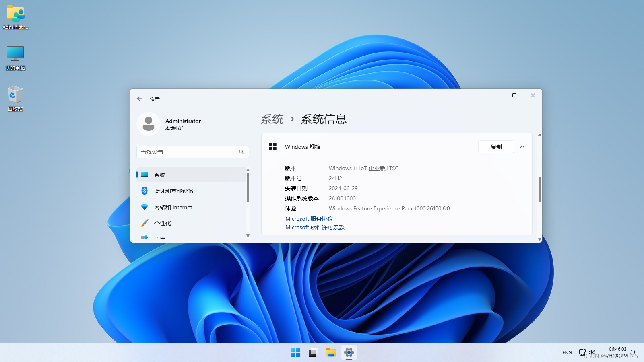Close the Settings window
This screenshot has height=362, width=644.
click(533, 95)
